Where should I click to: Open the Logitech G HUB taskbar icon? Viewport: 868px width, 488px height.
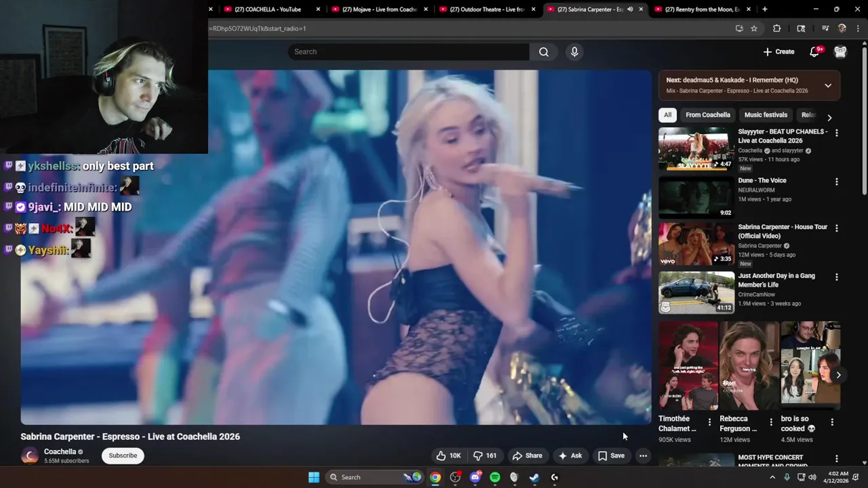(x=554, y=477)
